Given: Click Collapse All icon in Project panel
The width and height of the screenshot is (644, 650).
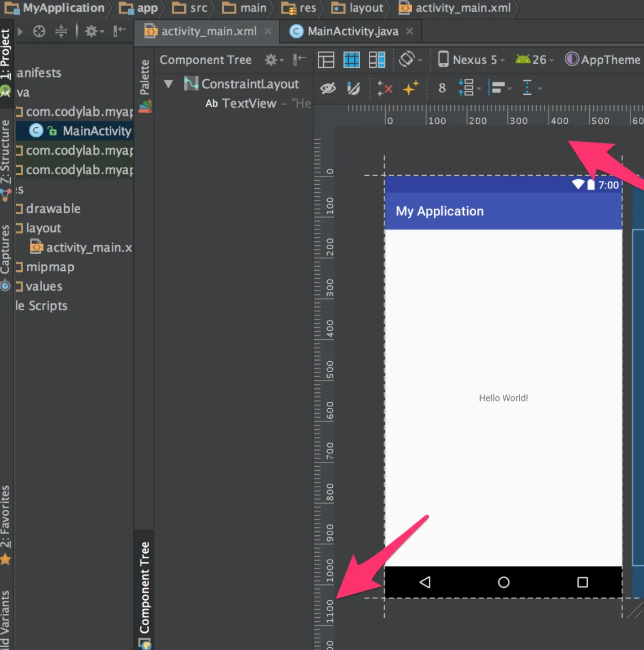Looking at the screenshot, I should [61, 31].
